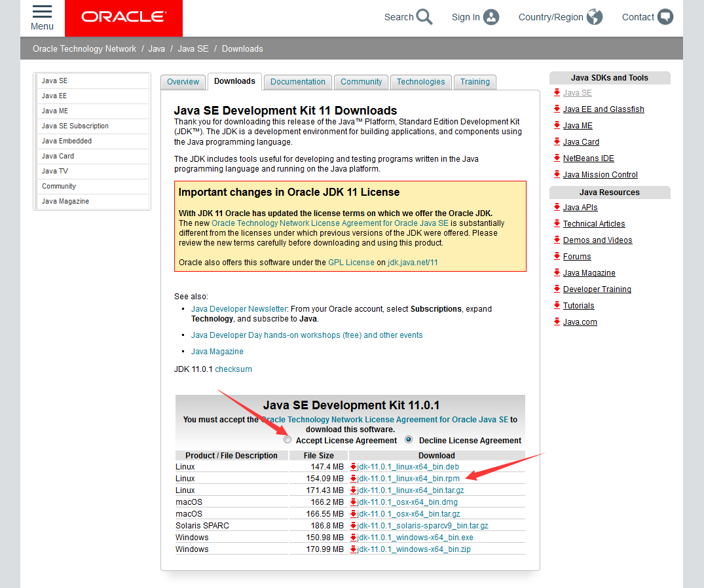Open Java Magazine in left sidebar
This screenshot has width=704, height=588.
[x=92, y=201]
